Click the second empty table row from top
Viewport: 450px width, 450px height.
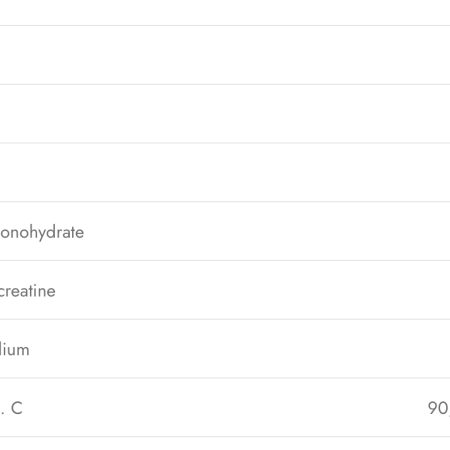click(225, 55)
